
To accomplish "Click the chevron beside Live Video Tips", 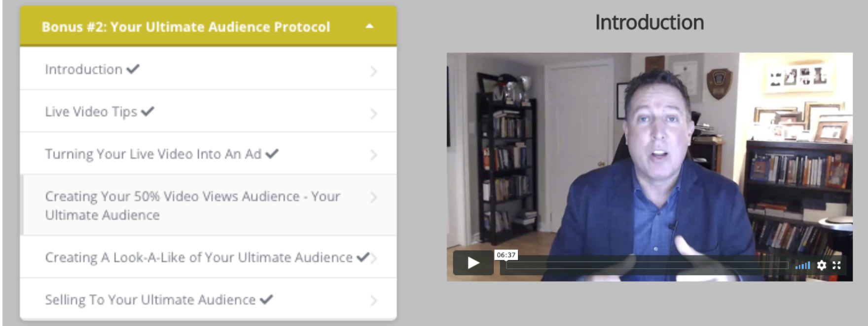I will 373,114.
